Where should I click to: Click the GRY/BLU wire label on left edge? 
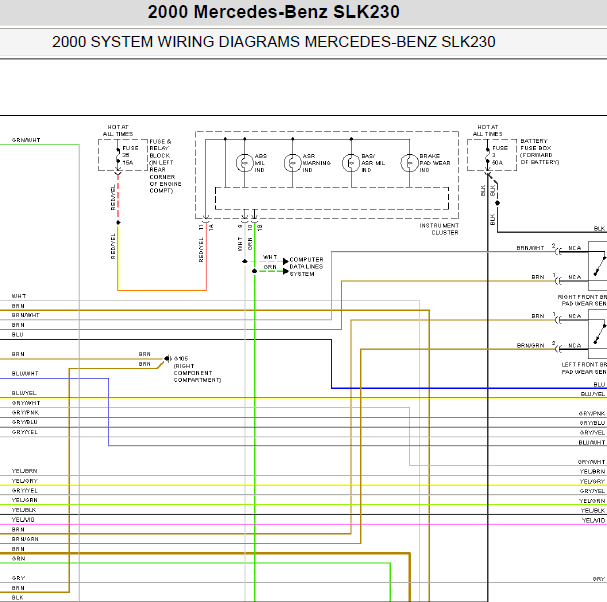(24, 422)
